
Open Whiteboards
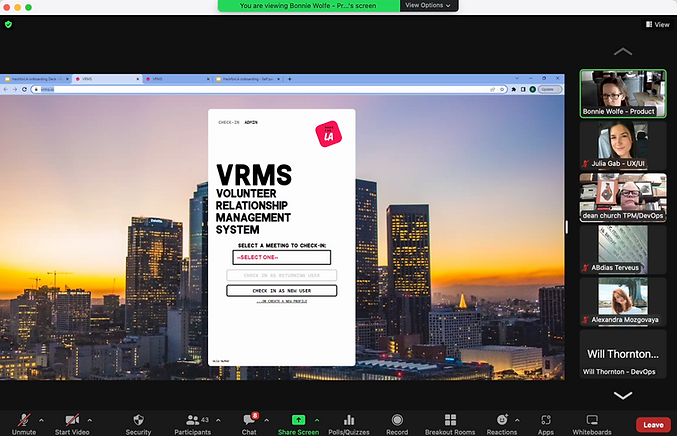592,424
